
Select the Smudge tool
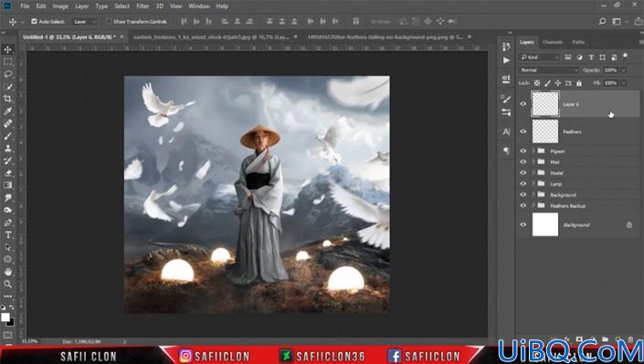[8, 198]
